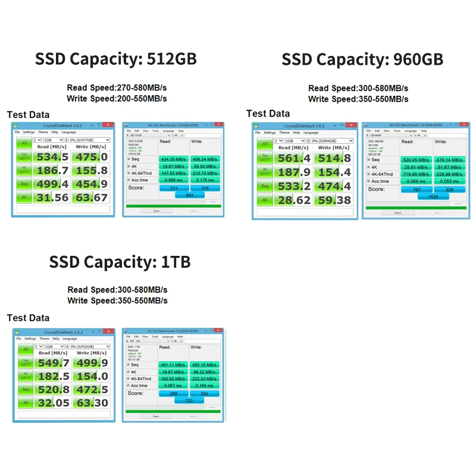Click empty comment field in 512GB CrystalDiskMark
The height and width of the screenshot is (476, 476).
tap(63, 209)
